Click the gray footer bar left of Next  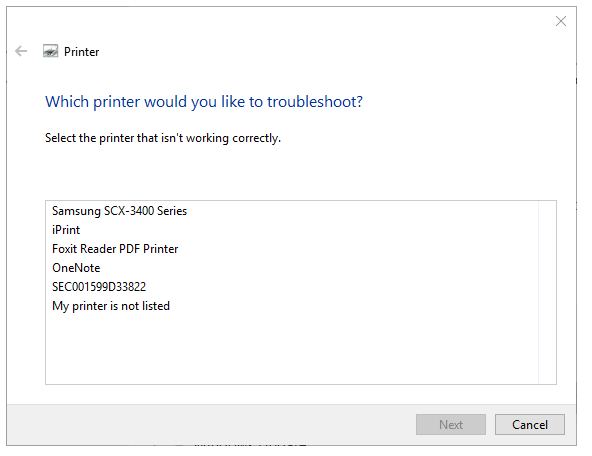(211, 425)
